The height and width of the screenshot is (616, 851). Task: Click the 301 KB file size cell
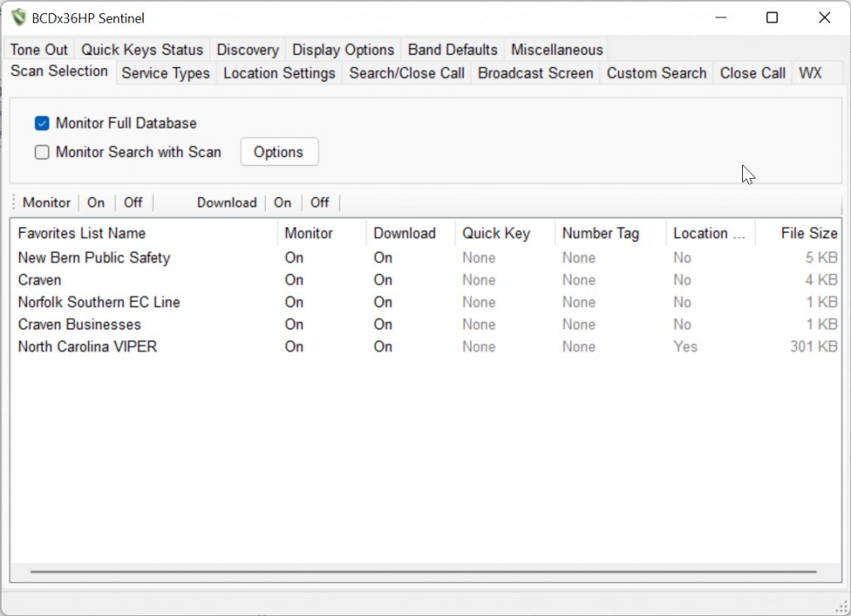pos(814,347)
